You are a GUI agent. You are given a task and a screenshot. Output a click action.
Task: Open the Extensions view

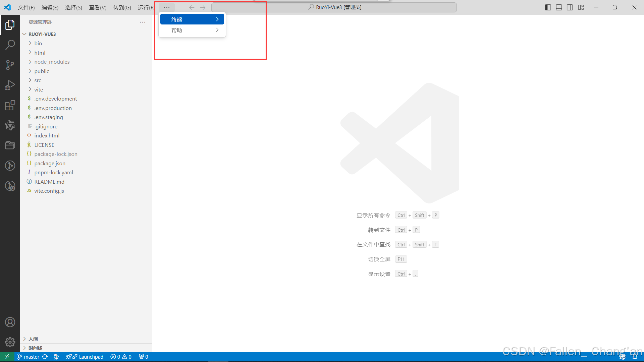tap(10, 105)
